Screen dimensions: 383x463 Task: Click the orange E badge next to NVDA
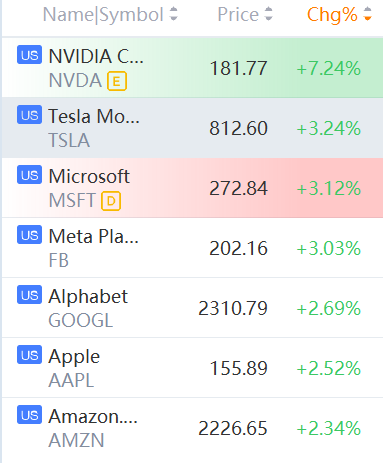(117, 81)
